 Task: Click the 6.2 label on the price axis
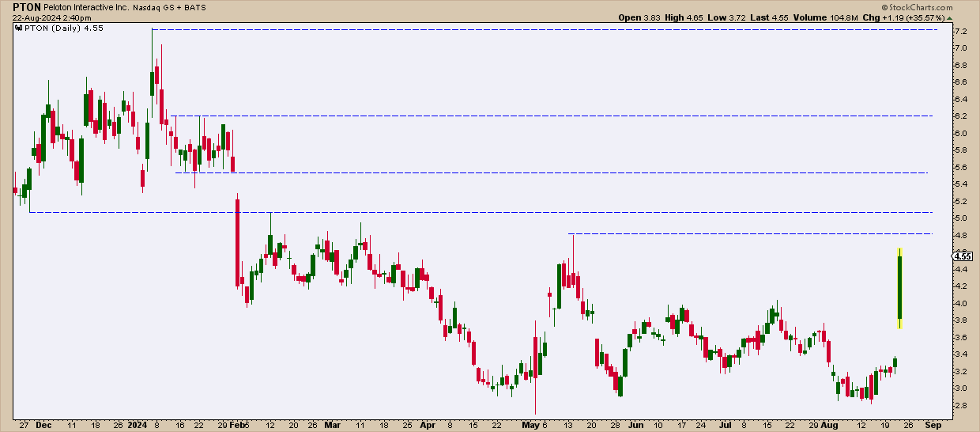pos(960,116)
